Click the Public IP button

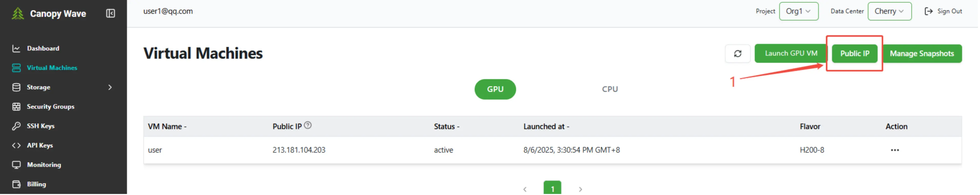(854, 53)
